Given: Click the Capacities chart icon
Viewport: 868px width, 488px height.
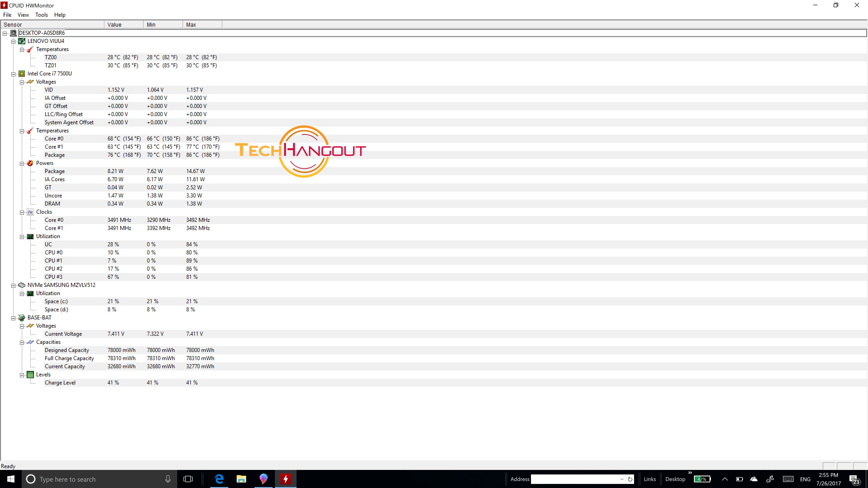Looking at the screenshot, I should pos(30,342).
